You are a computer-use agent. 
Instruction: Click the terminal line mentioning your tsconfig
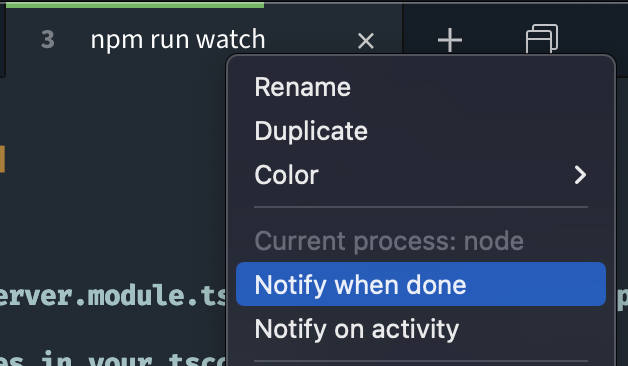113,359
